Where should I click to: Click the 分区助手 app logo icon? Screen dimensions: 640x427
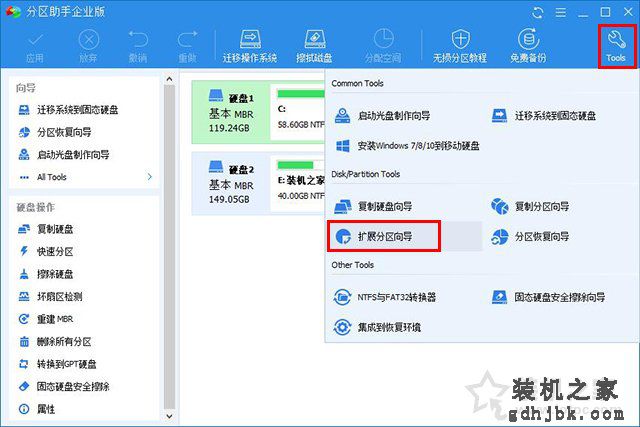[x=13, y=12]
